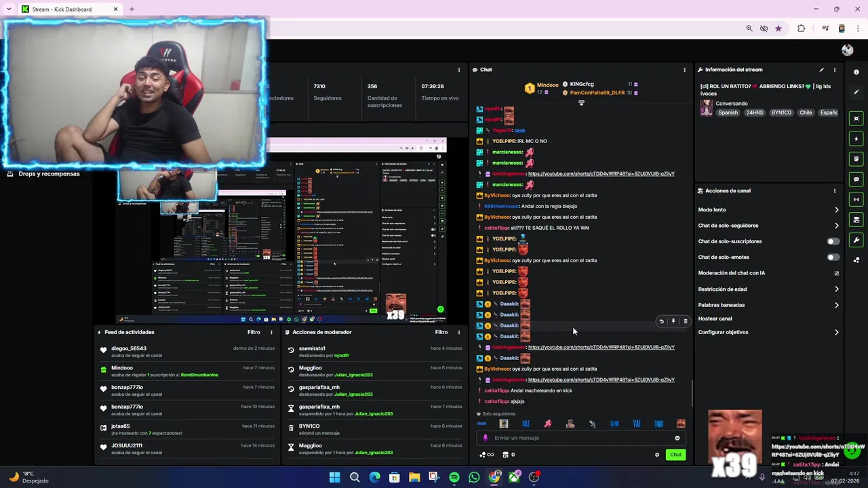This screenshot has width=868, height=488.
Task: Toggle Chat de solo-emotes switch
Action: click(833, 258)
